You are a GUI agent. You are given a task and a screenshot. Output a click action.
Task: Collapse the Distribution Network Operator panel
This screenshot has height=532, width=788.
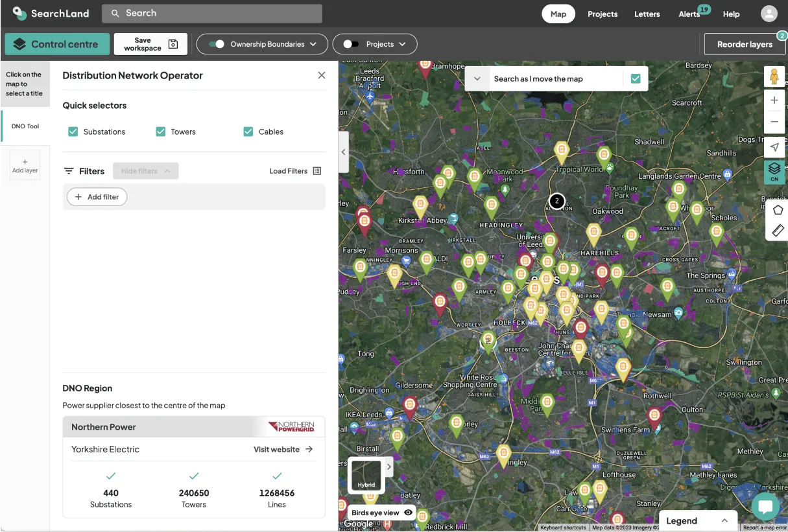tap(321, 75)
